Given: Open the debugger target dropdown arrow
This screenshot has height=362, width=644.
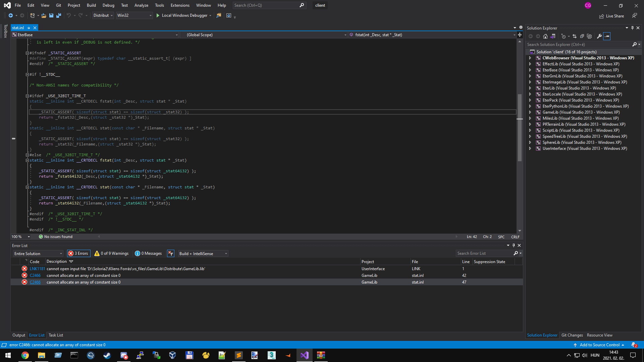Looking at the screenshot, I should coord(210,15).
